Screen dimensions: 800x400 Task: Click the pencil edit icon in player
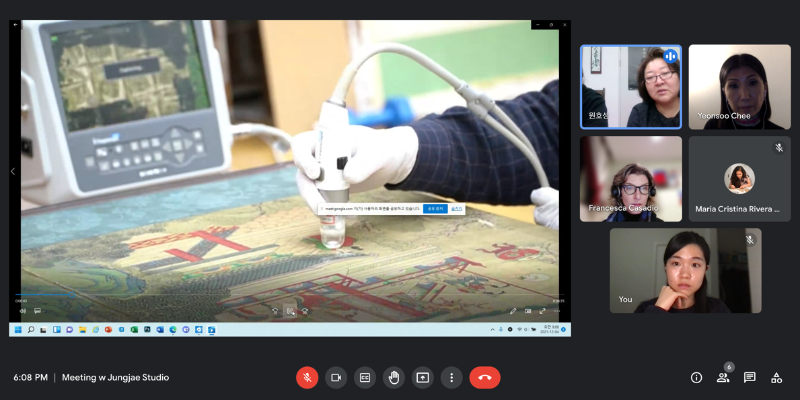pyautogui.click(x=513, y=311)
